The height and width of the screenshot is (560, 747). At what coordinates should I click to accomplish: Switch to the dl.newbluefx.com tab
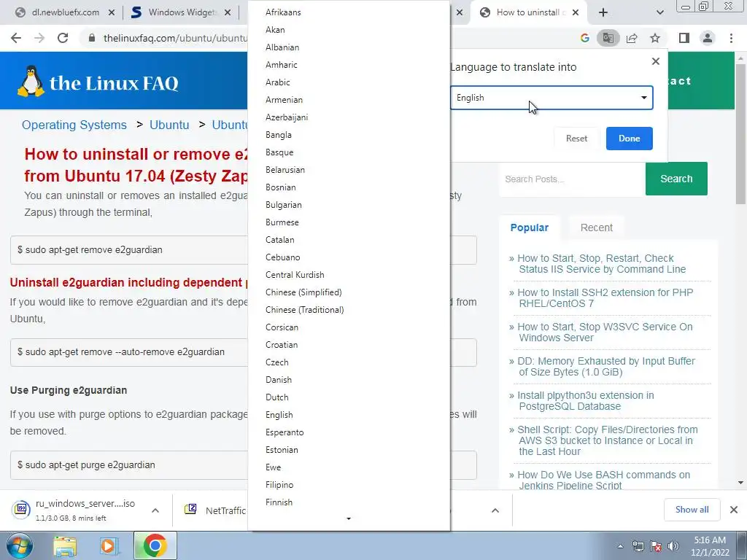pos(65,12)
